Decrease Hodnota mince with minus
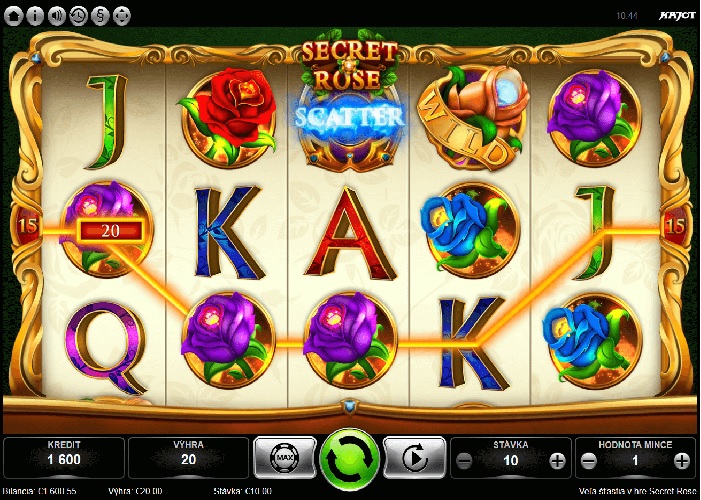701x500 pixels. [589, 461]
